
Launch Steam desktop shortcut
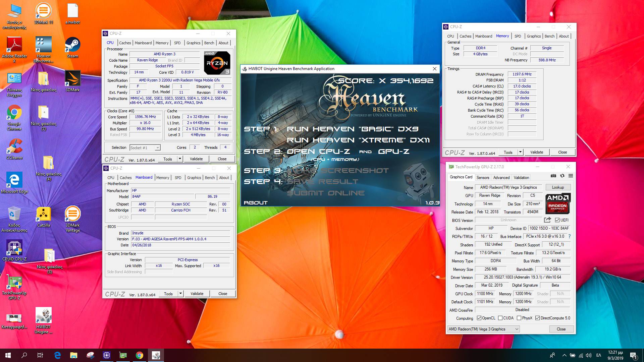72,47
